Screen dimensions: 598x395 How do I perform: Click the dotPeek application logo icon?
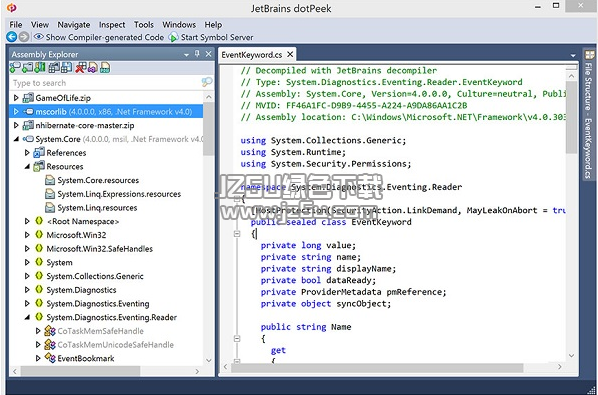[11, 7]
